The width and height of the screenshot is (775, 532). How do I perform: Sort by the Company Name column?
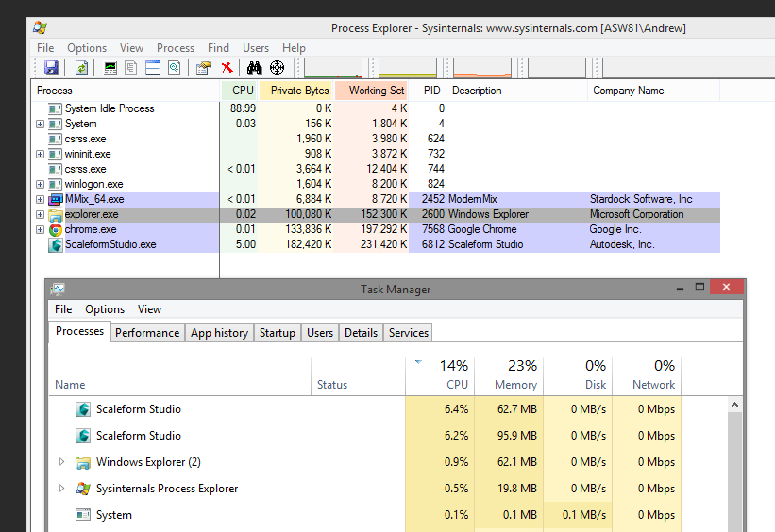coord(653,91)
